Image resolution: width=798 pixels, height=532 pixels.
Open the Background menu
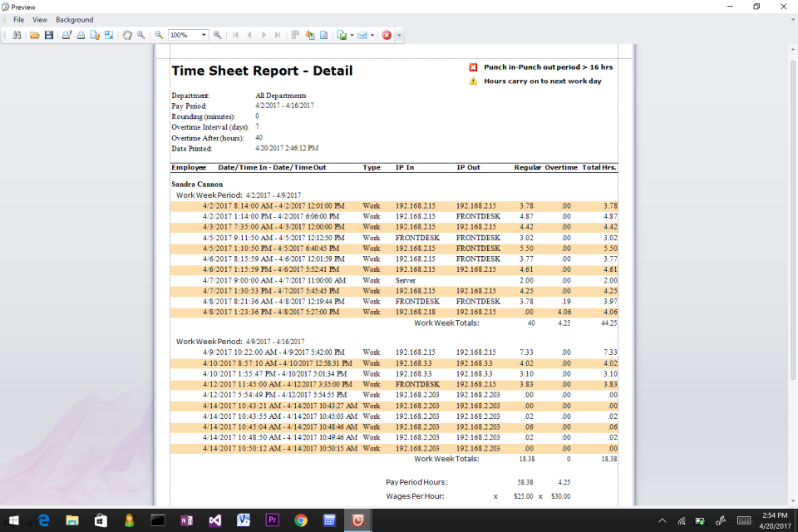pyautogui.click(x=74, y=20)
